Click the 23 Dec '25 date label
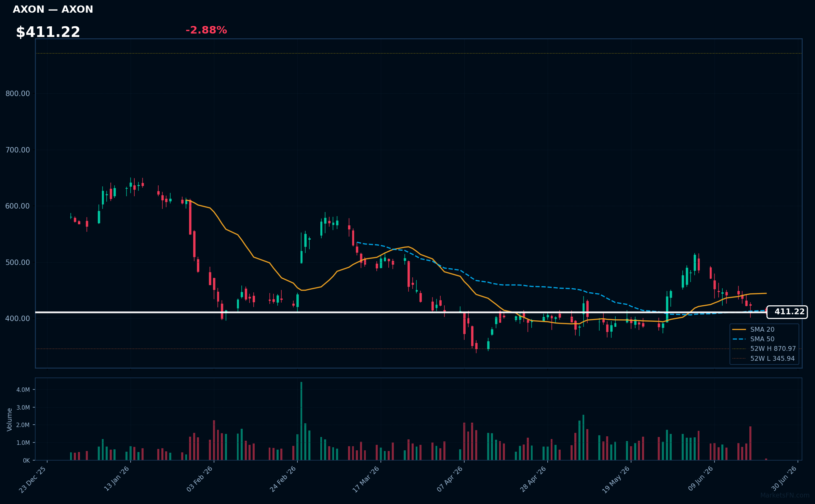815x504 pixels. tap(33, 479)
